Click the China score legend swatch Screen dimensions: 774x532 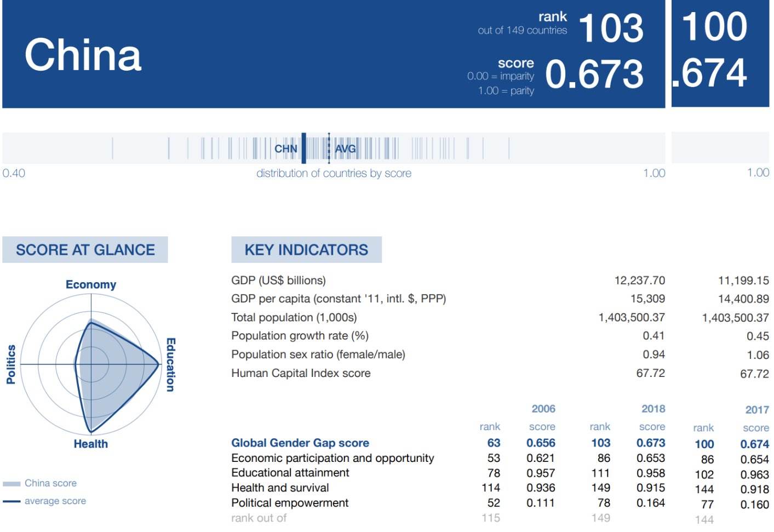pyautogui.click(x=12, y=484)
